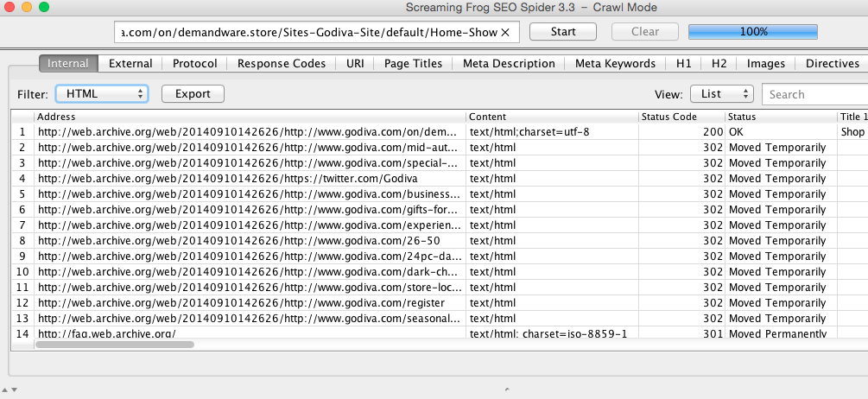
Task: Click the 100% crawl progress bar
Action: pos(753,32)
